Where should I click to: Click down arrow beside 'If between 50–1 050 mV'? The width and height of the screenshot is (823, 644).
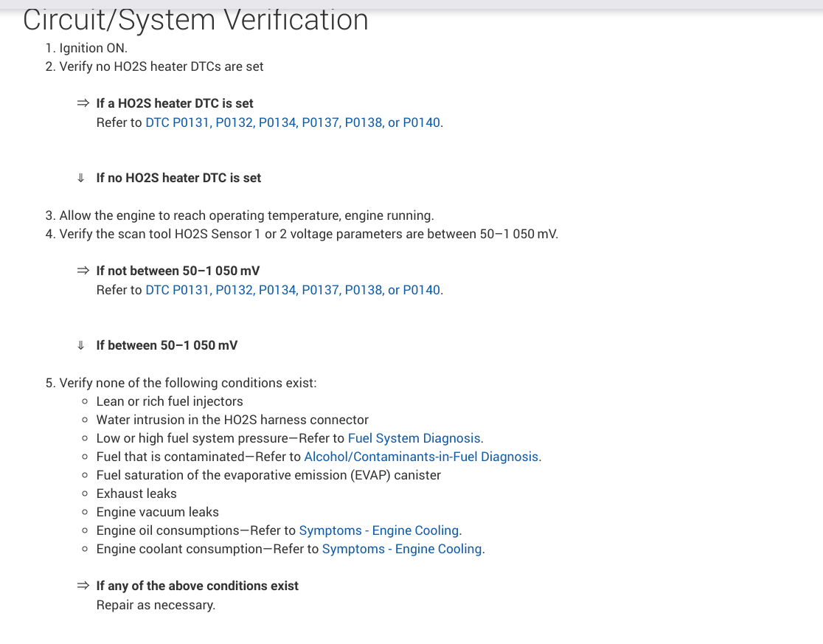pos(81,345)
